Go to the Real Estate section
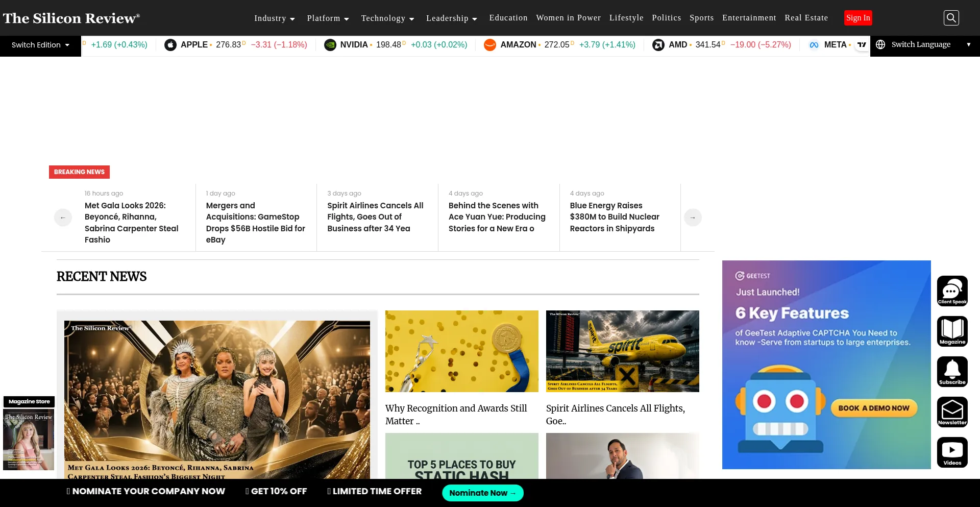The width and height of the screenshot is (980, 507). pos(806,18)
